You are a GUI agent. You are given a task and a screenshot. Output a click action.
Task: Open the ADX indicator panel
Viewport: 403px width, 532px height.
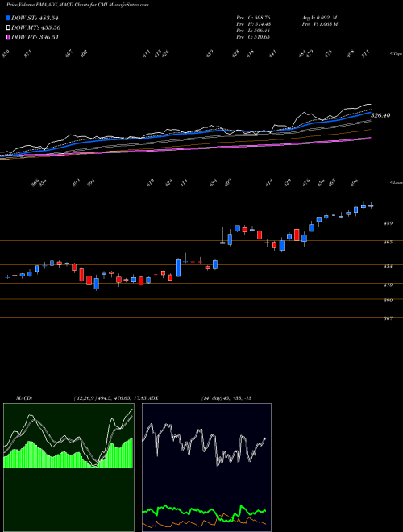tap(206, 468)
